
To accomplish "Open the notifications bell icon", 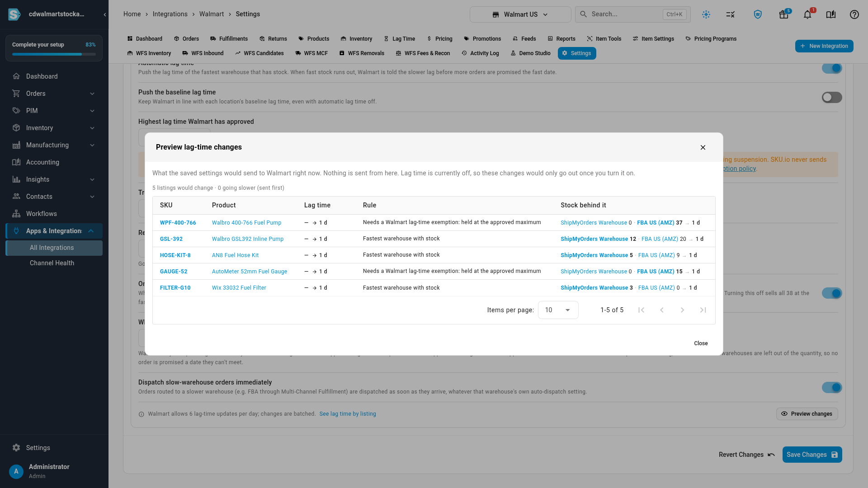I will [x=807, y=14].
